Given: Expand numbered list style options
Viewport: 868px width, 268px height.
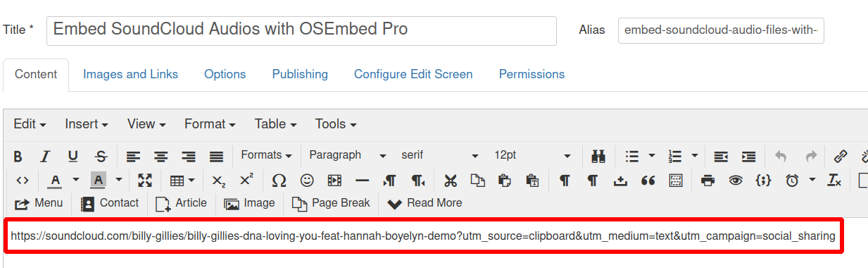Looking at the screenshot, I should click(695, 156).
